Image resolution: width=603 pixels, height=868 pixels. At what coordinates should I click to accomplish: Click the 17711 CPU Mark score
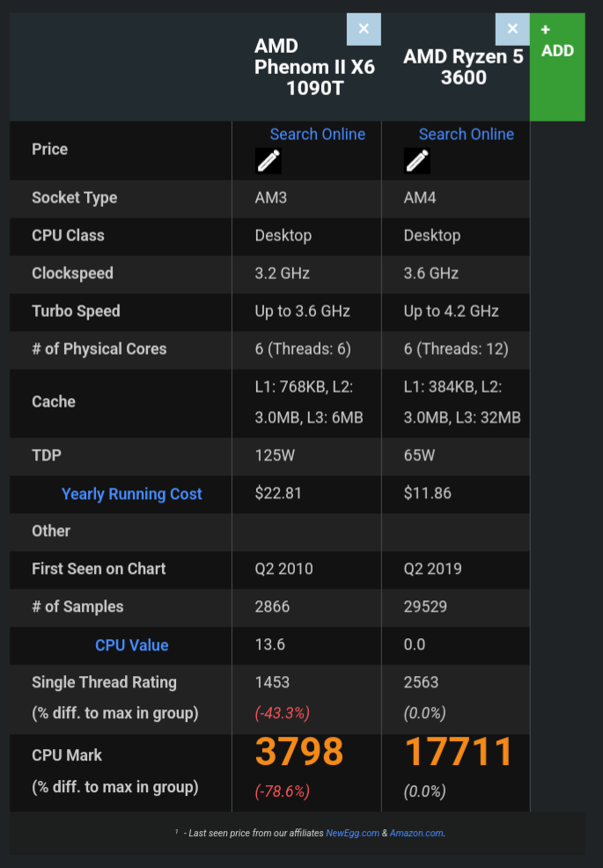pyautogui.click(x=459, y=752)
